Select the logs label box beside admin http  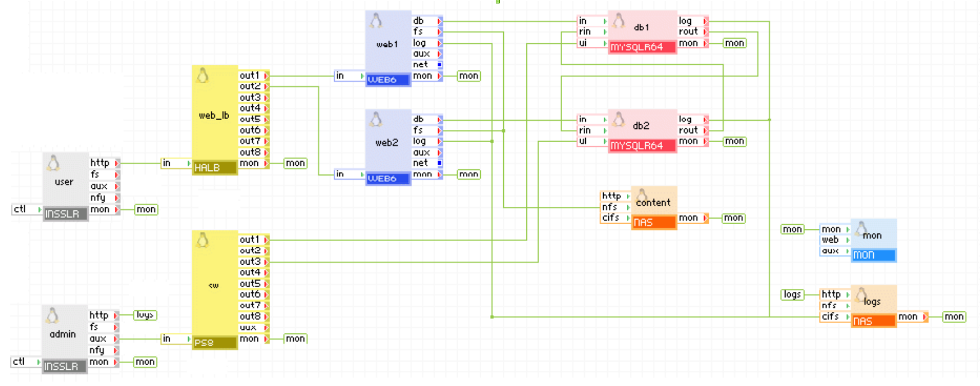145,315
